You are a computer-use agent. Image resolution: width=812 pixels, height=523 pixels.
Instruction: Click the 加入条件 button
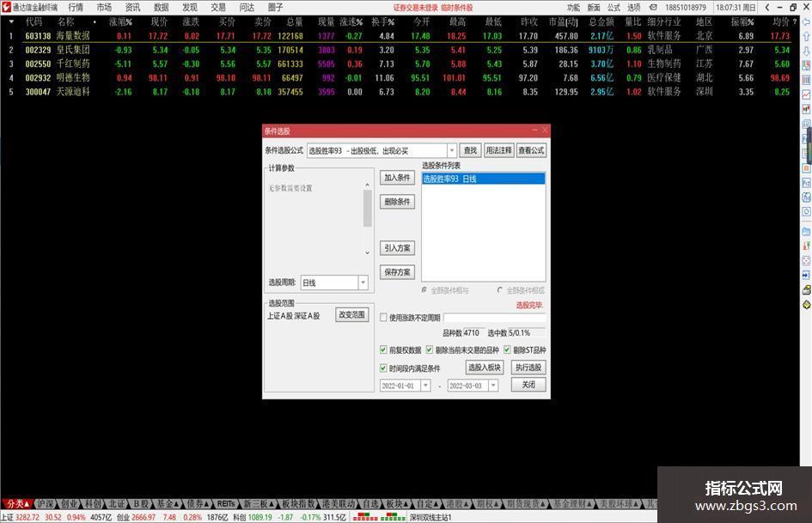397,178
